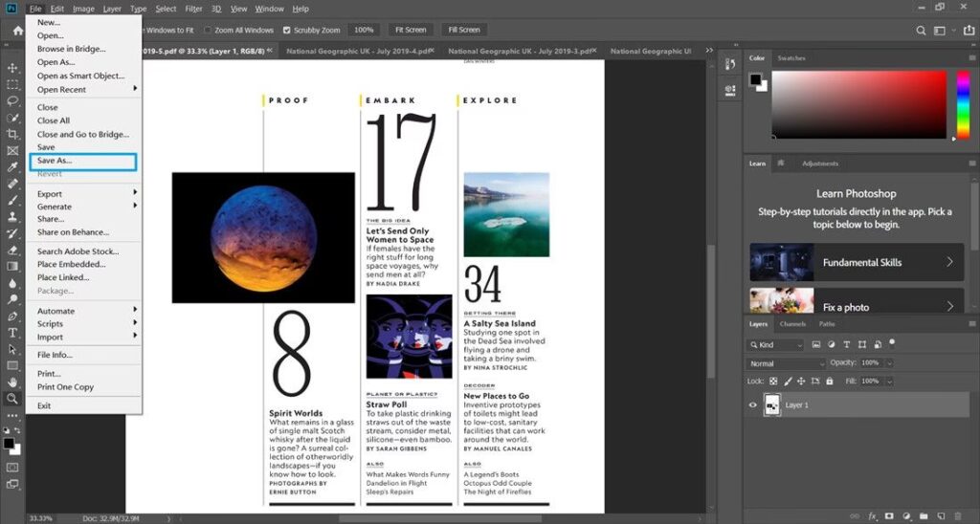The height and width of the screenshot is (524, 980).
Task: Uncheck the Scrubby Zoom checkbox
Action: coord(287,30)
